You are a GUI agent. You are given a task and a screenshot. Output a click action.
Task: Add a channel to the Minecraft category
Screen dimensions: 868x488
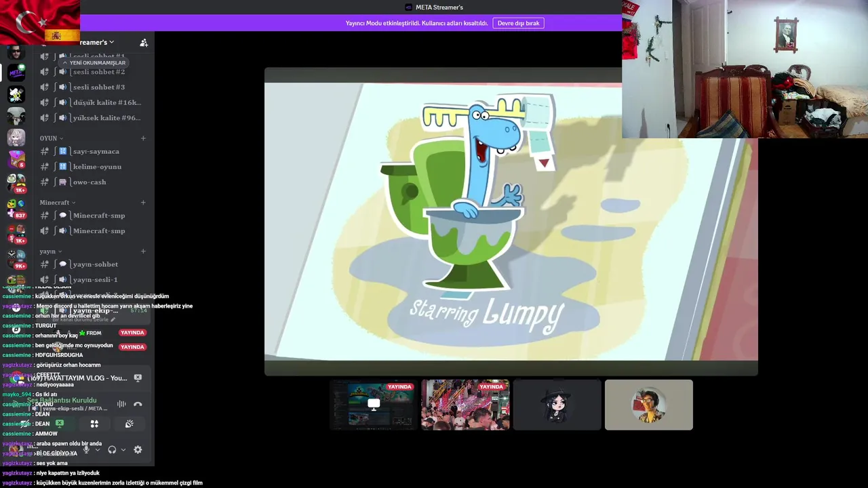pos(143,203)
